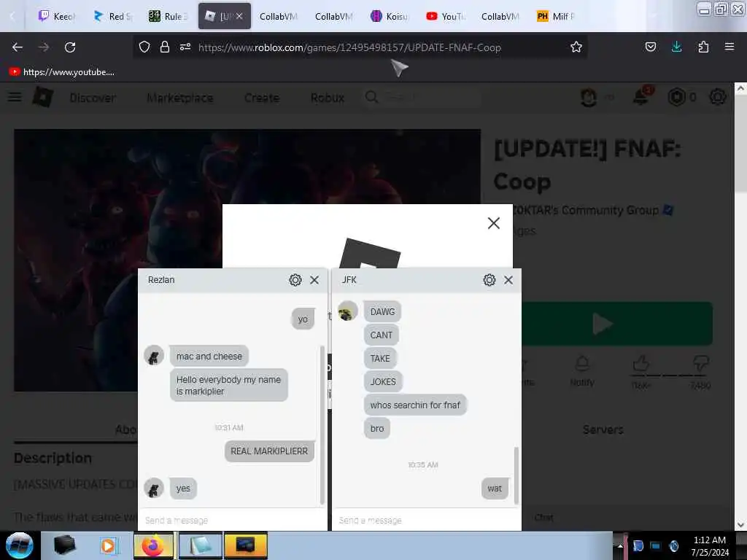Click the game thumbnail image
The height and width of the screenshot is (560, 747).
(x=118, y=260)
